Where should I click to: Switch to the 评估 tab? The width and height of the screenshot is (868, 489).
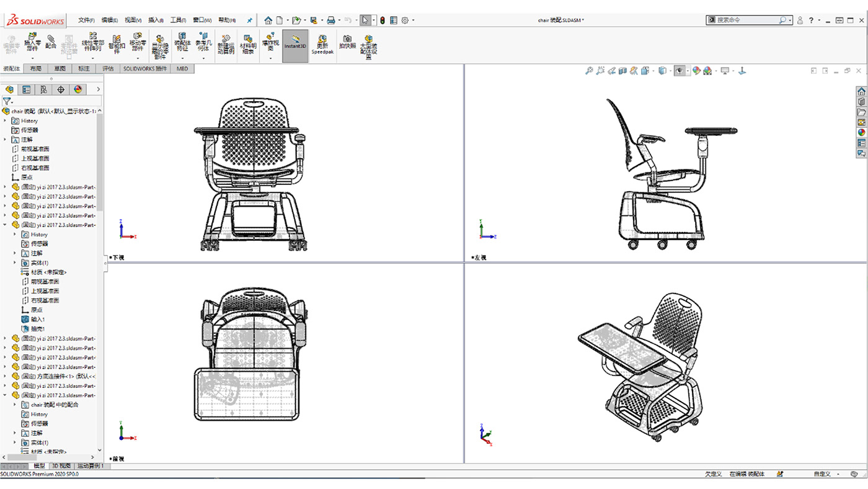pos(108,69)
